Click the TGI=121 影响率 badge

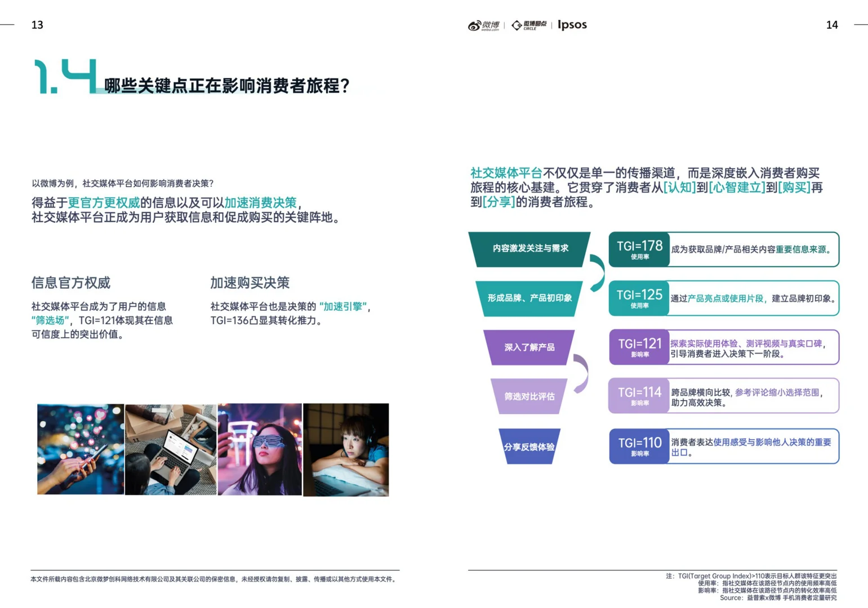(639, 347)
